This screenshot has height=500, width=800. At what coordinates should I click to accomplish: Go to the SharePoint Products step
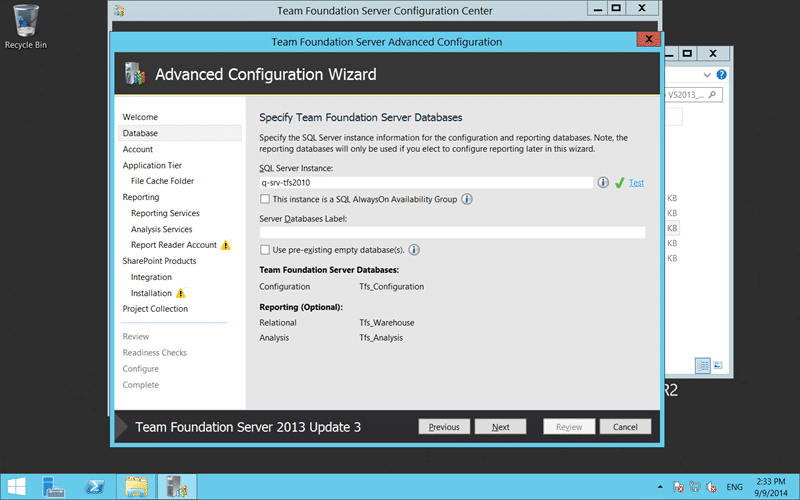(x=159, y=261)
